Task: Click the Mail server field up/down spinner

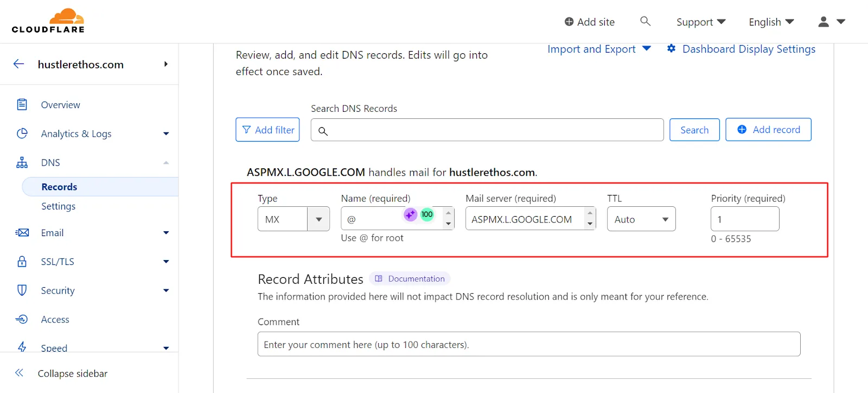Action: (x=590, y=219)
